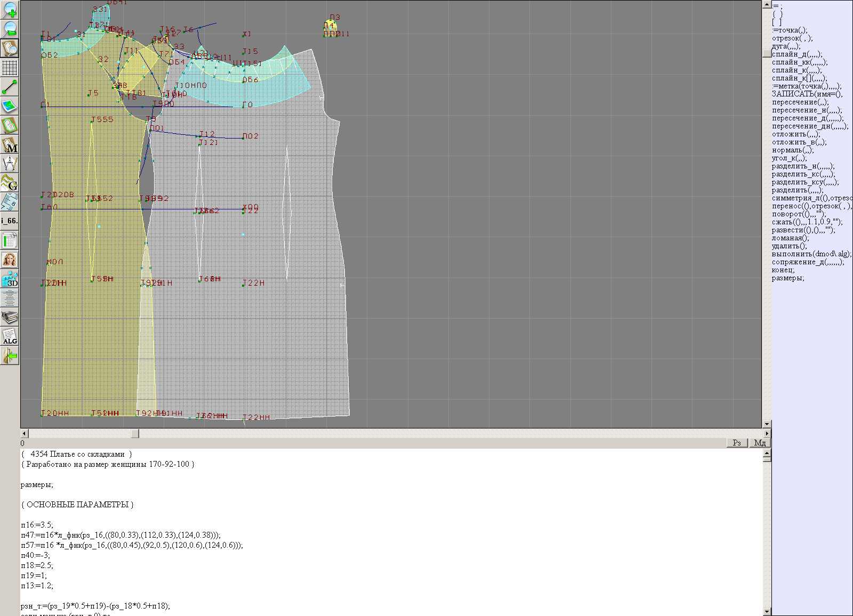
Task: Click the green arrow exit icon
Action: point(10,355)
